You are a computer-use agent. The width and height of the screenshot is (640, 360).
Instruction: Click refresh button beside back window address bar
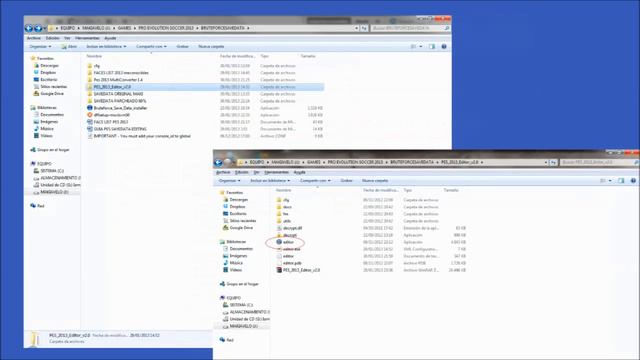[x=364, y=28]
